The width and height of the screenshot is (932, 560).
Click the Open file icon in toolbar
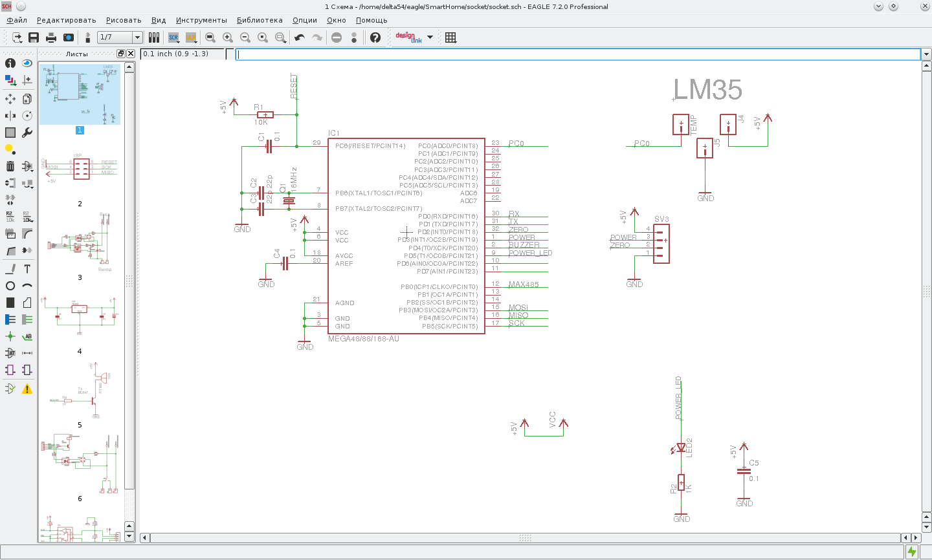point(17,38)
